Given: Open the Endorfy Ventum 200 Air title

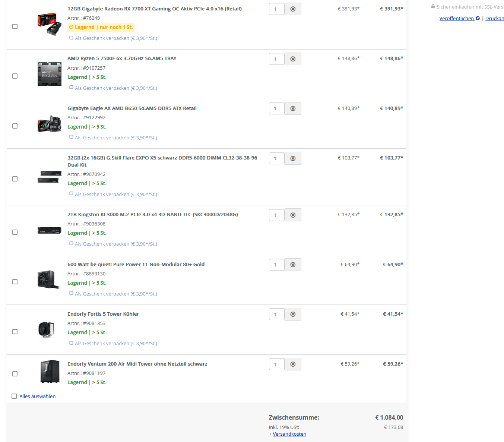Looking at the screenshot, I should click(137, 364).
